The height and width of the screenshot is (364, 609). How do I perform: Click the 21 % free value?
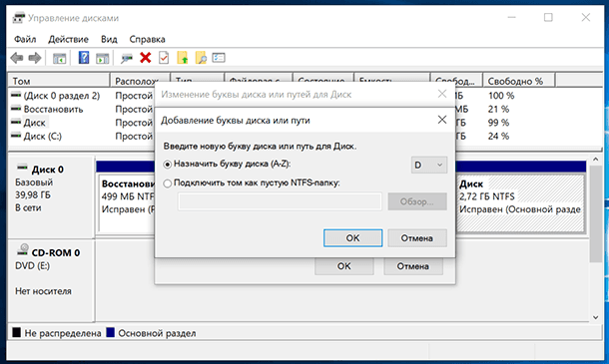coord(498,109)
